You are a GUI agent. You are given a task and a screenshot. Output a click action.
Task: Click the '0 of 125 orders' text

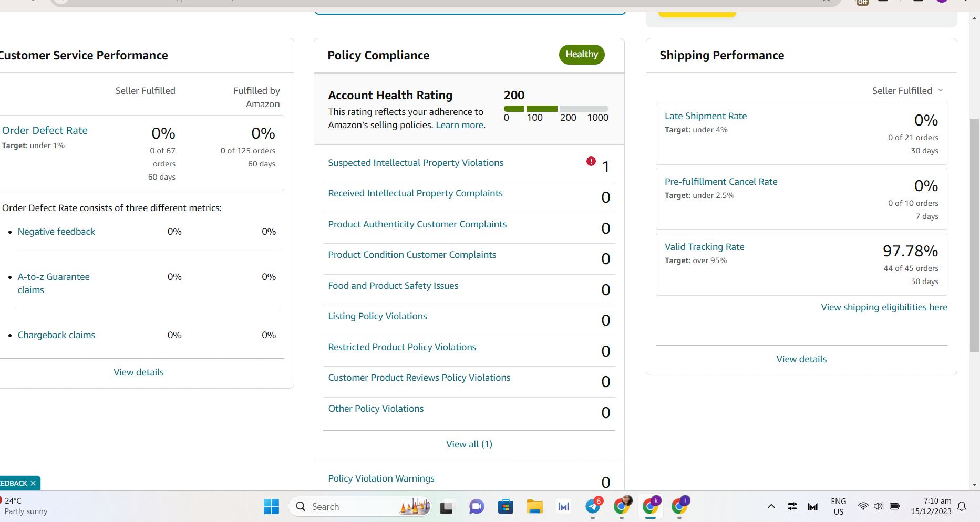[247, 151]
